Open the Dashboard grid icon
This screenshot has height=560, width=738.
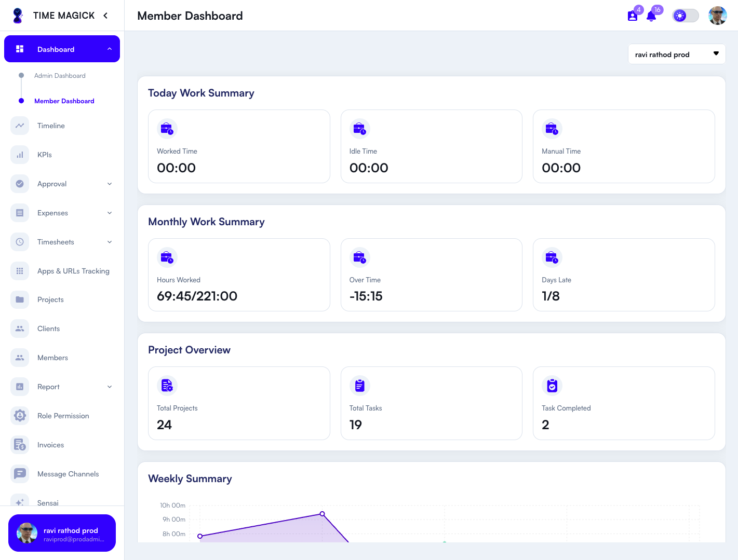[x=20, y=49]
